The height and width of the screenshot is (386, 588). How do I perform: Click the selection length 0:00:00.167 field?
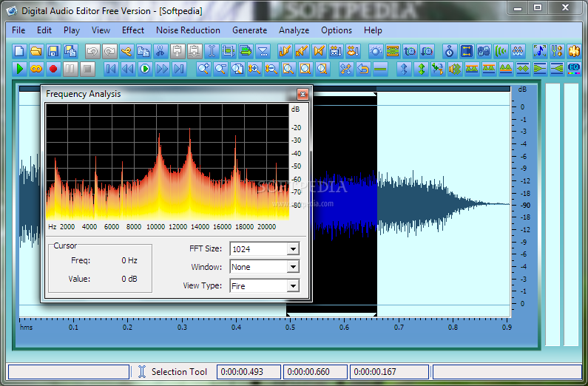(x=389, y=372)
